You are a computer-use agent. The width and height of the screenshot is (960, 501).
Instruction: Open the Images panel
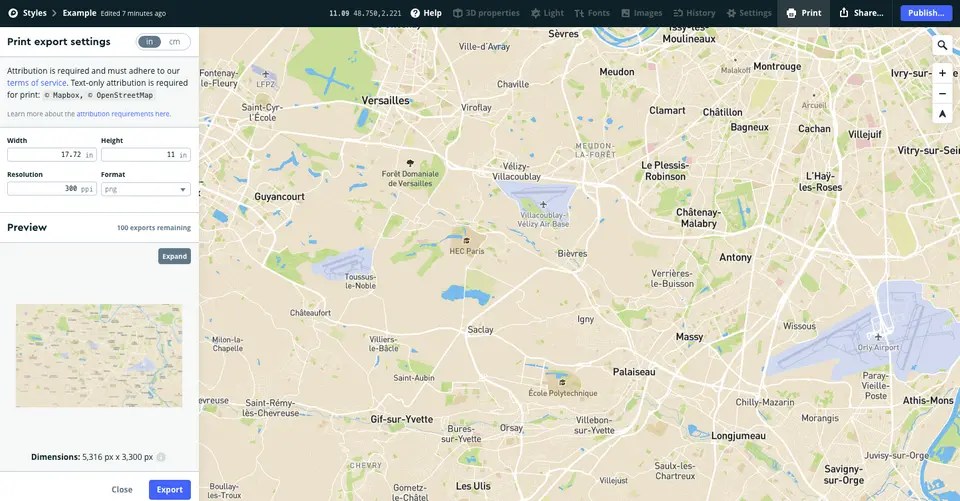pyautogui.click(x=642, y=13)
